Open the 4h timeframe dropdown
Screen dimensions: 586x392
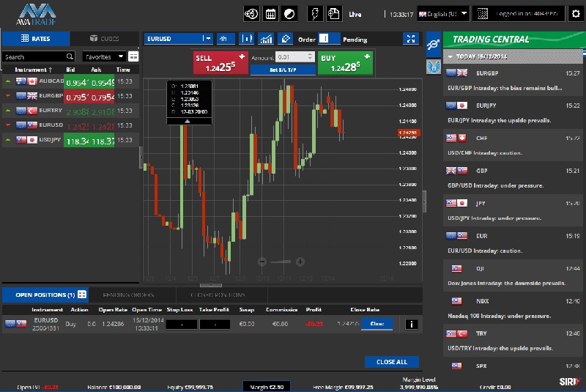(x=226, y=39)
